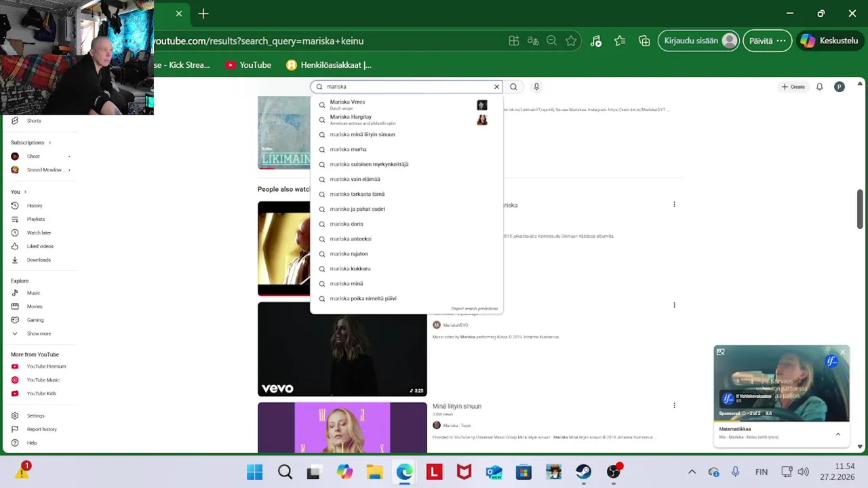This screenshot has height=488, width=868.
Task: Clear the YouTube search box with X
Action: point(496,87)
